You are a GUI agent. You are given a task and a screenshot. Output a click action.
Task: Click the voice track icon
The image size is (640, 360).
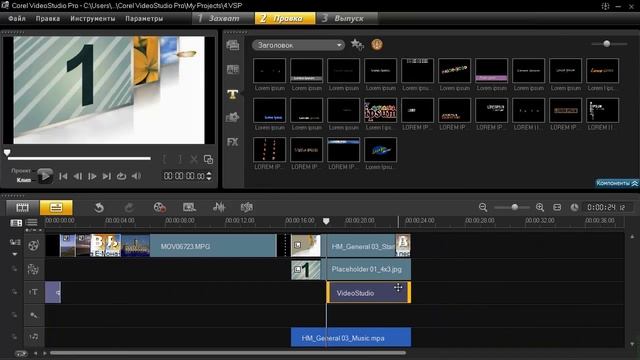33,315
